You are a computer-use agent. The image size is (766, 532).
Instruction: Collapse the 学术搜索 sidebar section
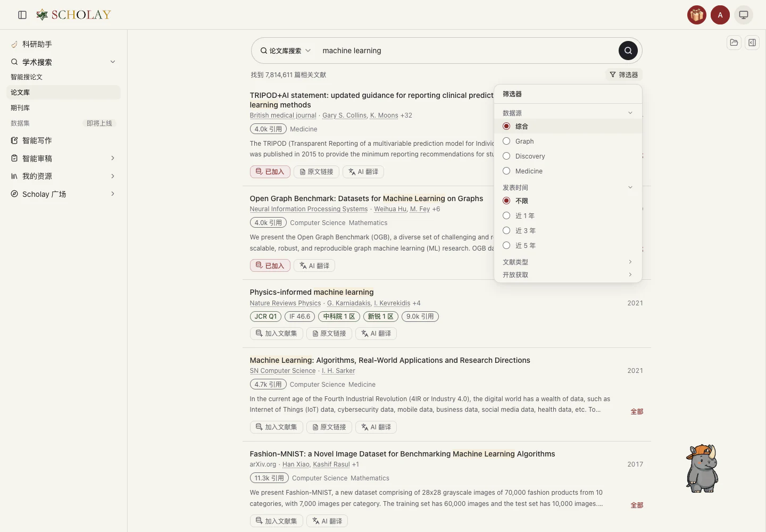coord(113,62)
